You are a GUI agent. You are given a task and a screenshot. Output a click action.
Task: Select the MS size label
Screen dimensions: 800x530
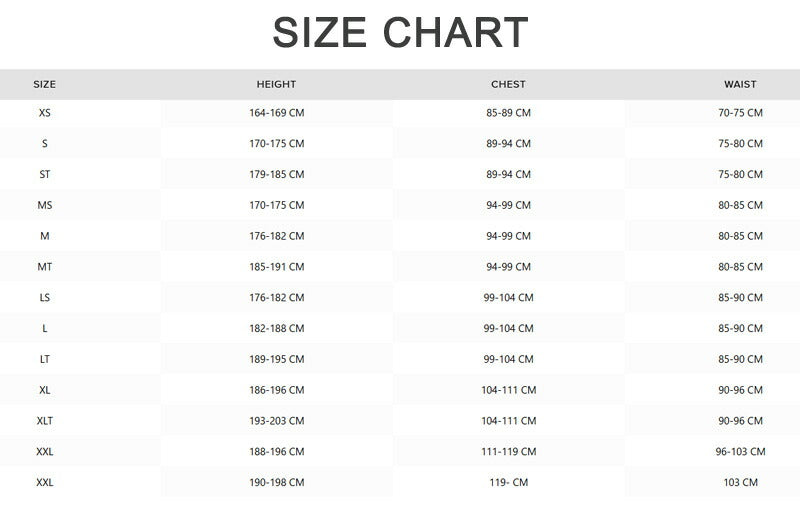(x=45, y=206)
